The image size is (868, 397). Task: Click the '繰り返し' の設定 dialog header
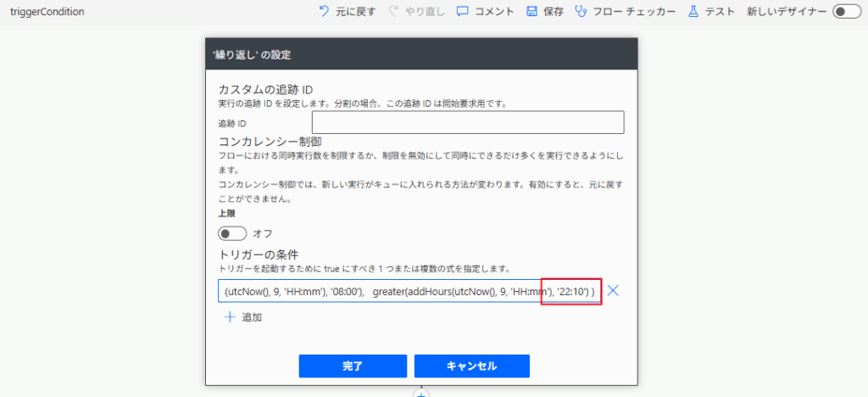tap(421, 53)
